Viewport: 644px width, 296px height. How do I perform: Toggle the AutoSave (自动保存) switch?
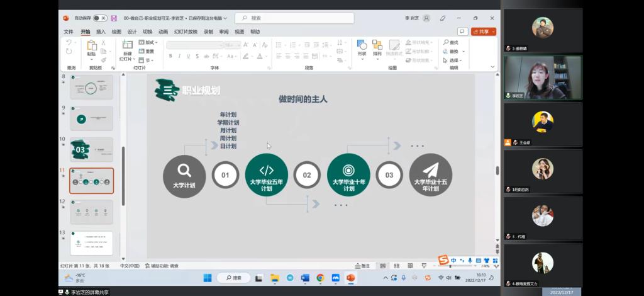(100, 18)
